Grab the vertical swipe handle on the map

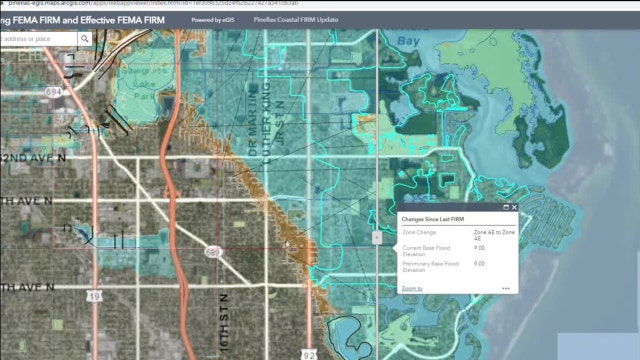(377, 238)
